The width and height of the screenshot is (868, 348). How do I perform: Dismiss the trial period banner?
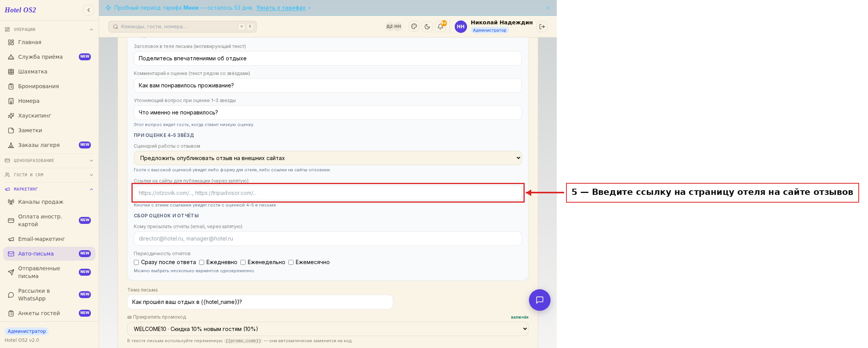[548, 8]
